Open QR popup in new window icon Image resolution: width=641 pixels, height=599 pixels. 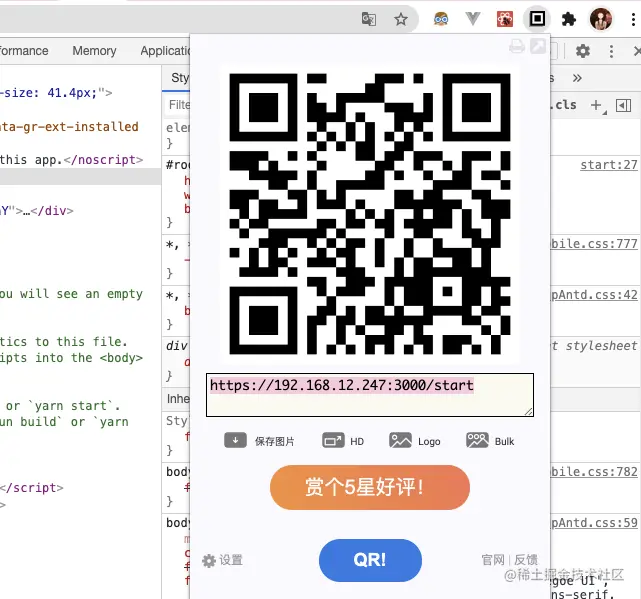tap(538, 46)
